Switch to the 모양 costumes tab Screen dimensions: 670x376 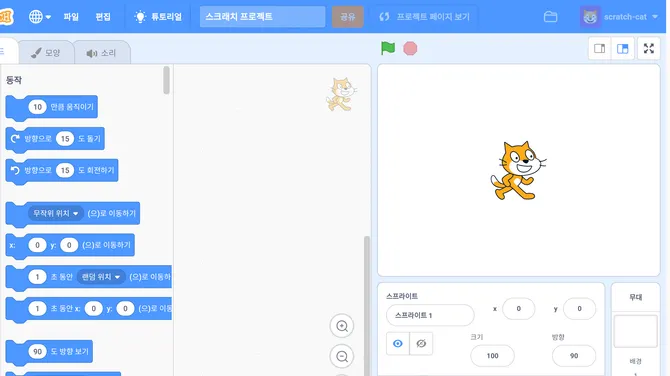46,53
